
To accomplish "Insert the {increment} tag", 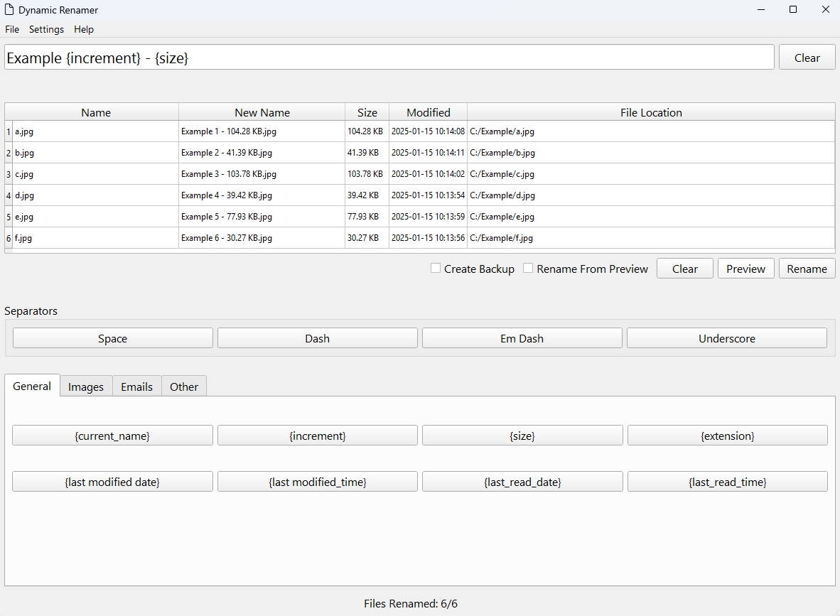I will point(317,436).
